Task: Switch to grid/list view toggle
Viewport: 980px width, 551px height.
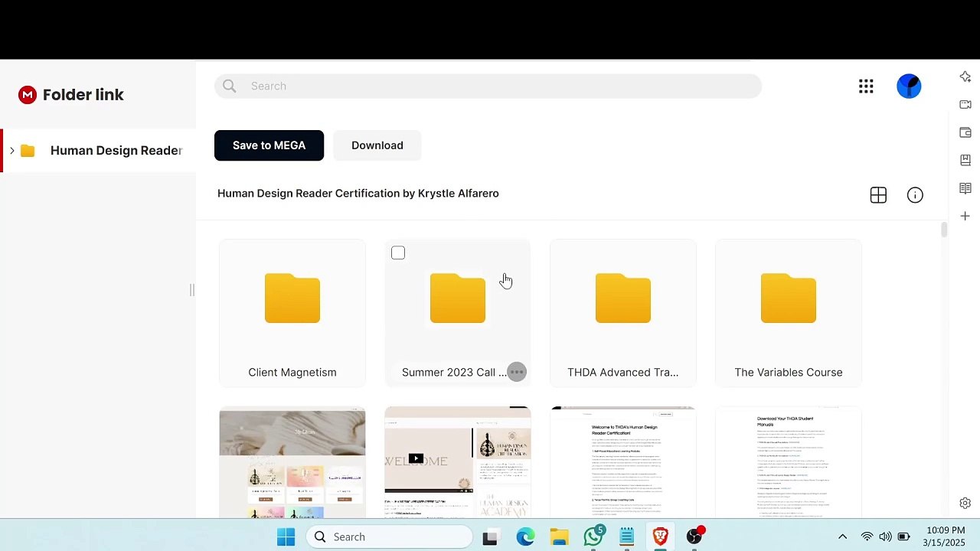Action: (878, 195)
